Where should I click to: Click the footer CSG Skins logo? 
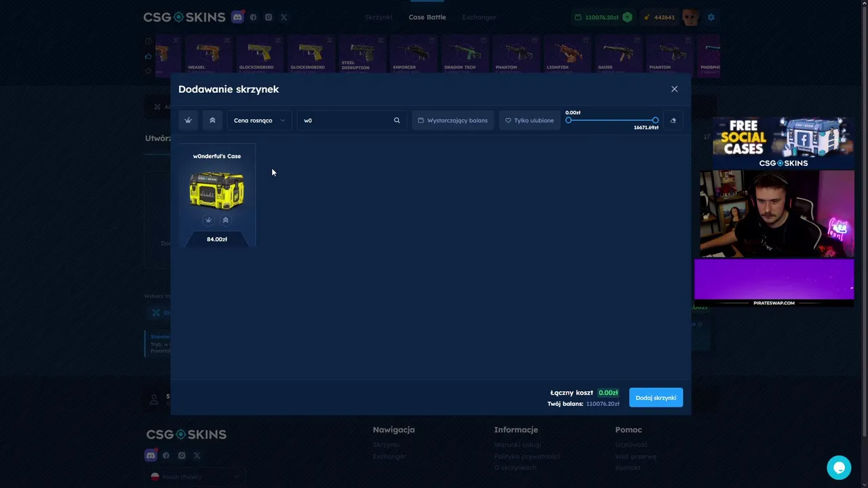click(x=186, y=434)
